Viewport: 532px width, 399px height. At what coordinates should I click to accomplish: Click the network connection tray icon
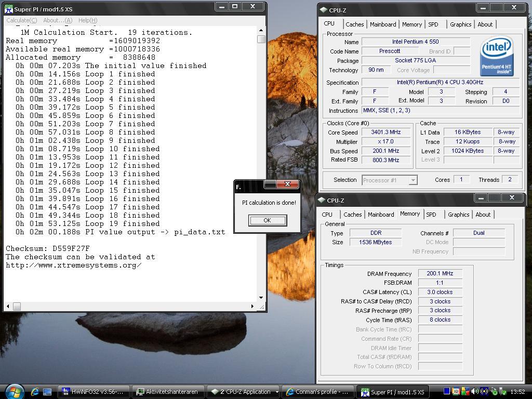pyautogui.click(x=494, y=392)
